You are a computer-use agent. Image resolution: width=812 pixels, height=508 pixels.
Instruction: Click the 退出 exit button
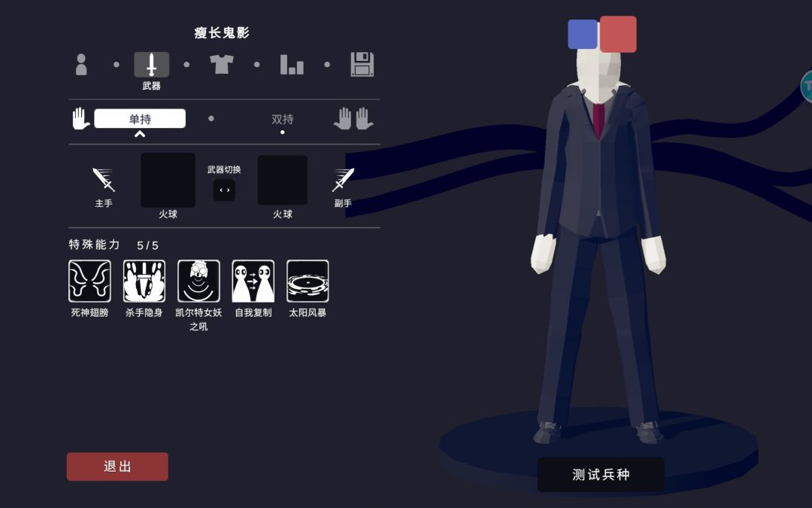(117, 467)
